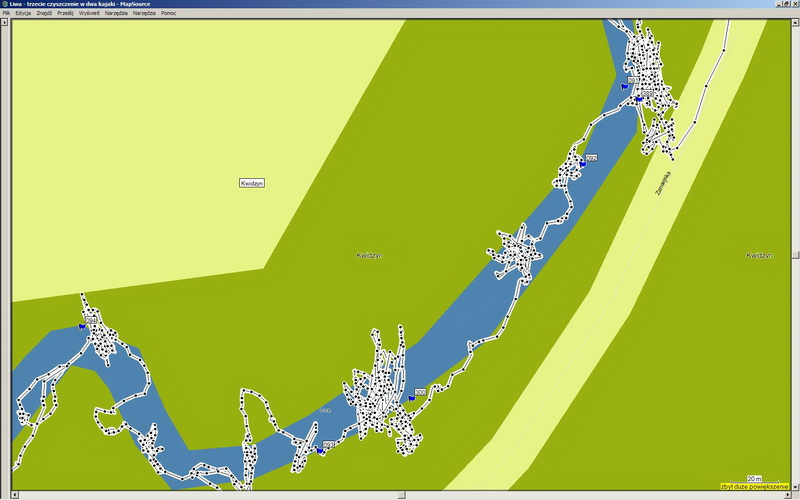Open the Znajdź menu

click(x=44, y=13)
